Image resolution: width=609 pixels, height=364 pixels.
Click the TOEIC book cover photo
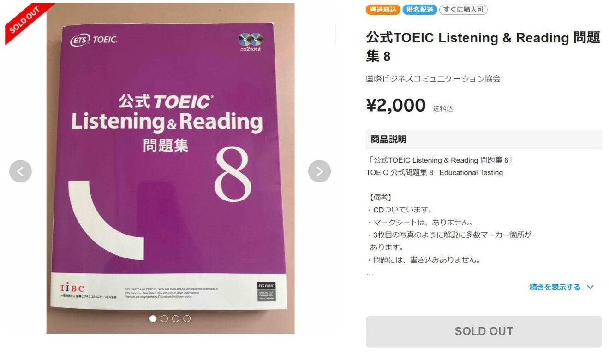170,168
